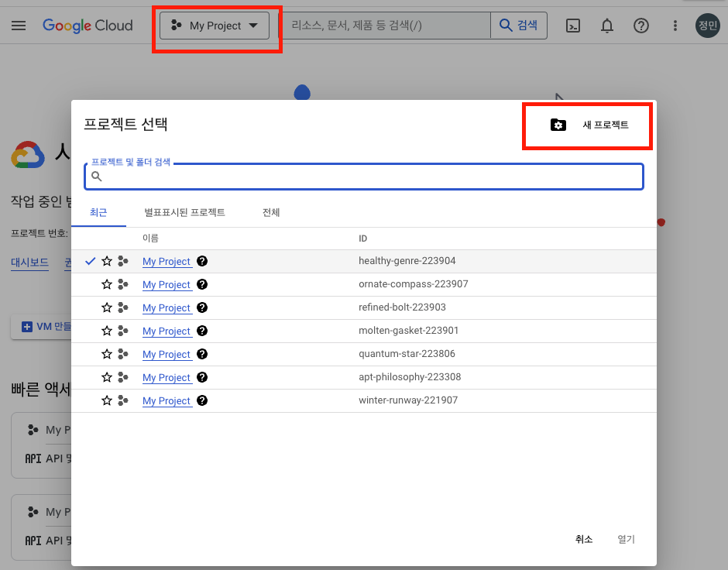Click the 정민 account avatar
Viewport: 728px width, 570px height.
[708, 26]
